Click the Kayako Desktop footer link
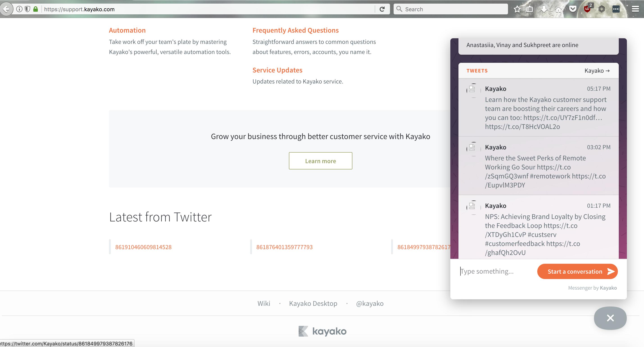The width and height of the screenshot is (644, 347). 313,303
